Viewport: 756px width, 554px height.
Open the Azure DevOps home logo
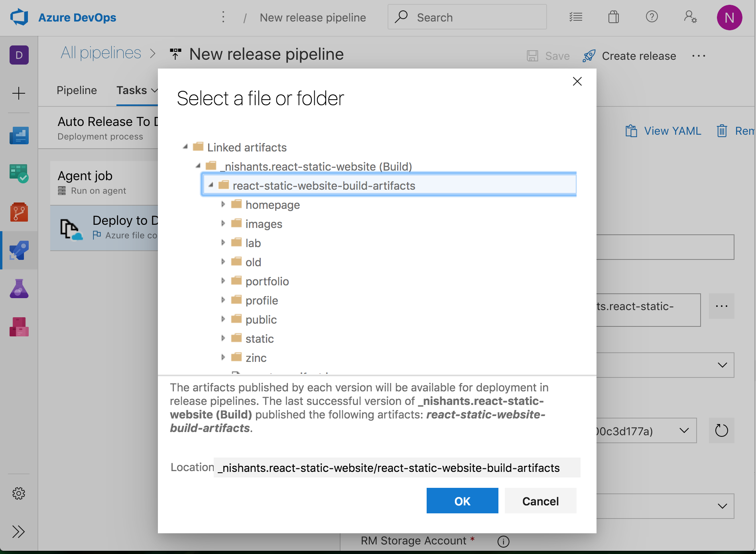(19, 18)
